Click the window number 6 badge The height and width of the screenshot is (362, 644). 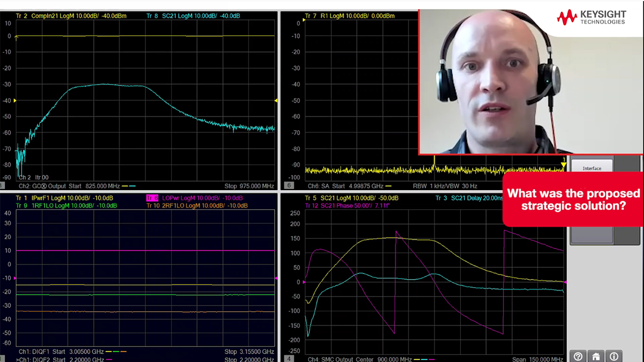coord(289,186)
